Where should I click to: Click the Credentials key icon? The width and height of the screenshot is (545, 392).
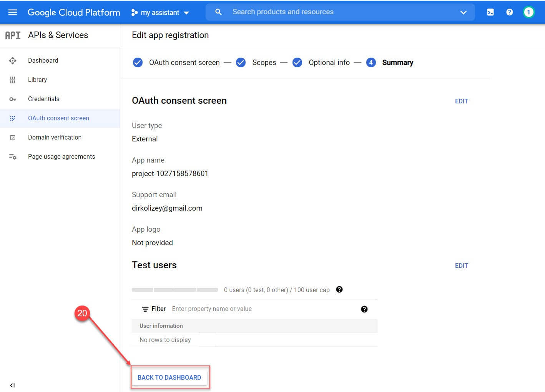(x=13, y=99)
